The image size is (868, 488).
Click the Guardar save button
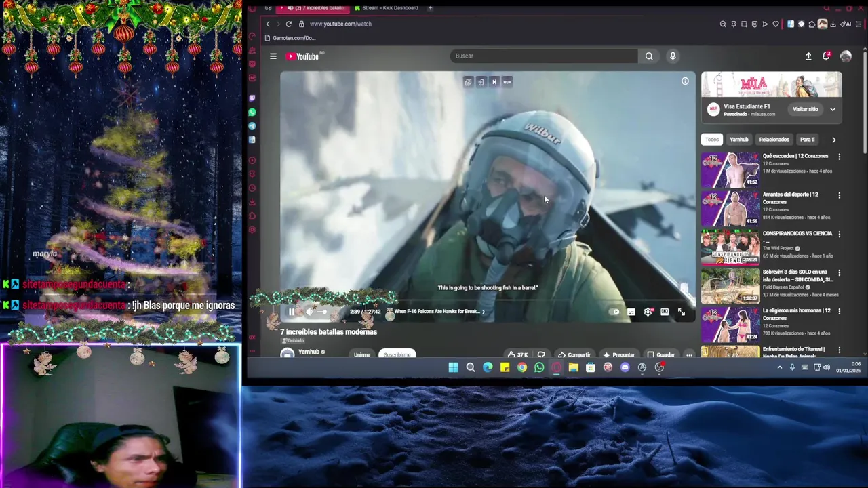click(661, 354)
